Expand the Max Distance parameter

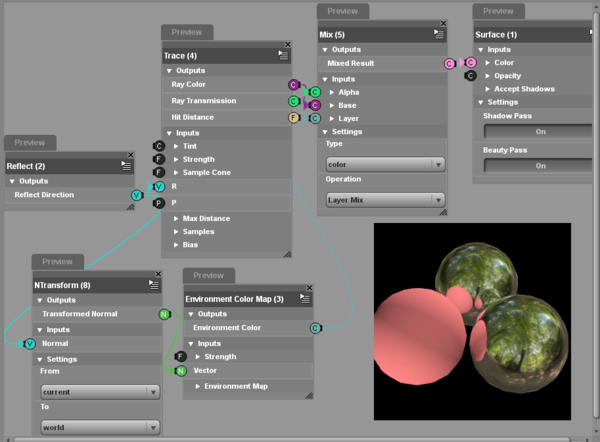click(176, 219)
